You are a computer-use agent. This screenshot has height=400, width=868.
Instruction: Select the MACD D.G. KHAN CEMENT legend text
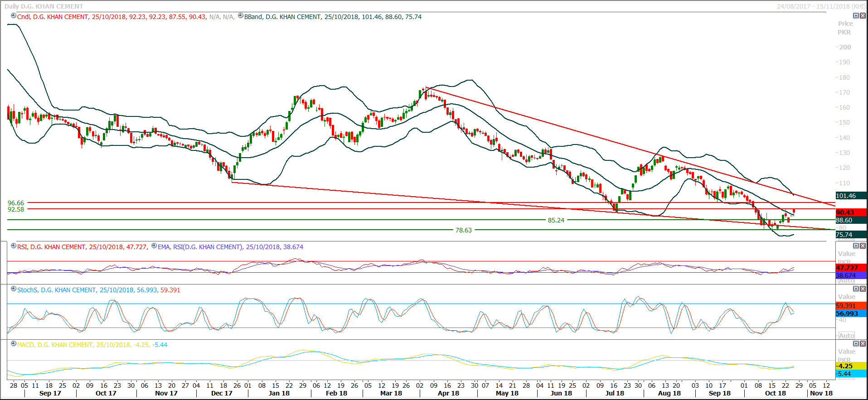(55, 345)
